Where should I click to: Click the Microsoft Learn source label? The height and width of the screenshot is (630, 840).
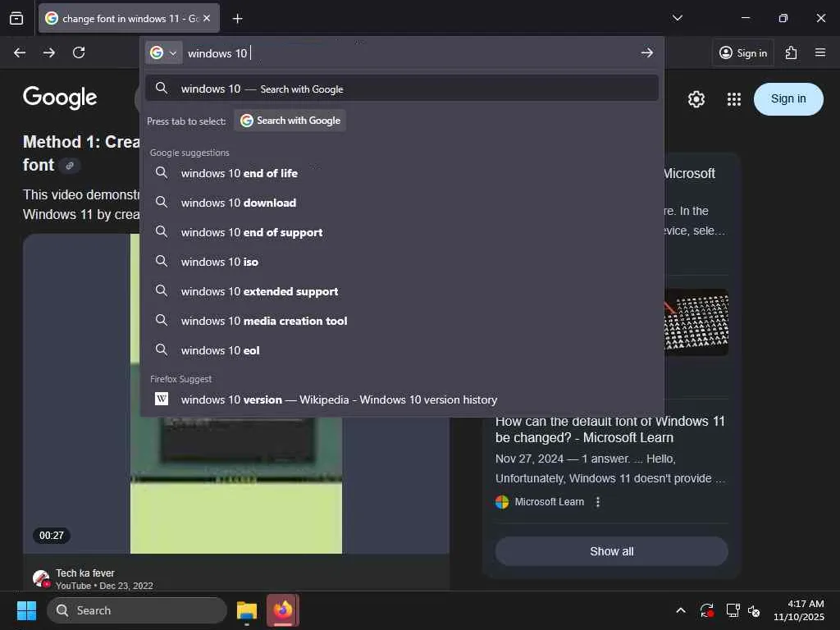point(549,501)
